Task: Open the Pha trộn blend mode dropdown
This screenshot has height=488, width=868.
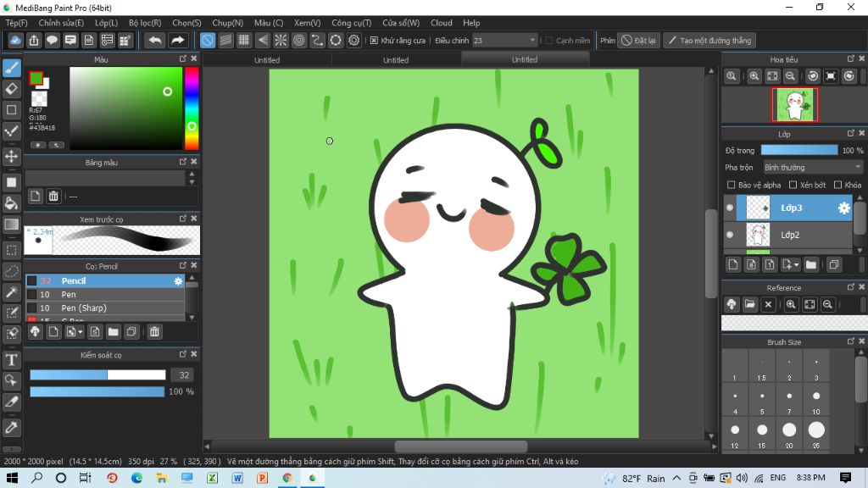Action: [x=812, y=168]
